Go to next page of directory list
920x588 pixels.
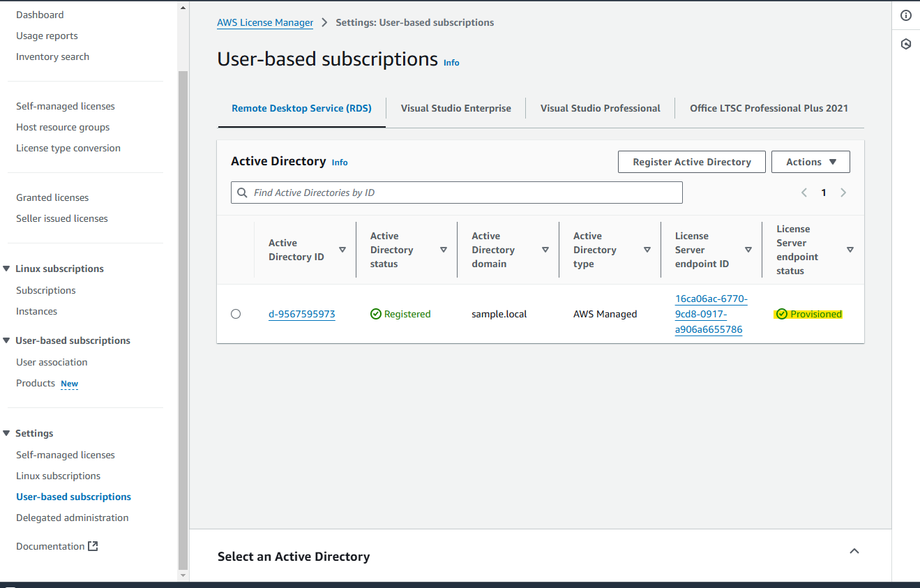[843, 193]
